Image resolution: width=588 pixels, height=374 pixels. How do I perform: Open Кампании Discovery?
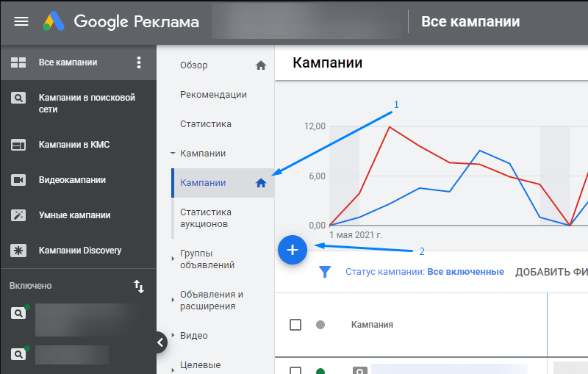[80, 251]
